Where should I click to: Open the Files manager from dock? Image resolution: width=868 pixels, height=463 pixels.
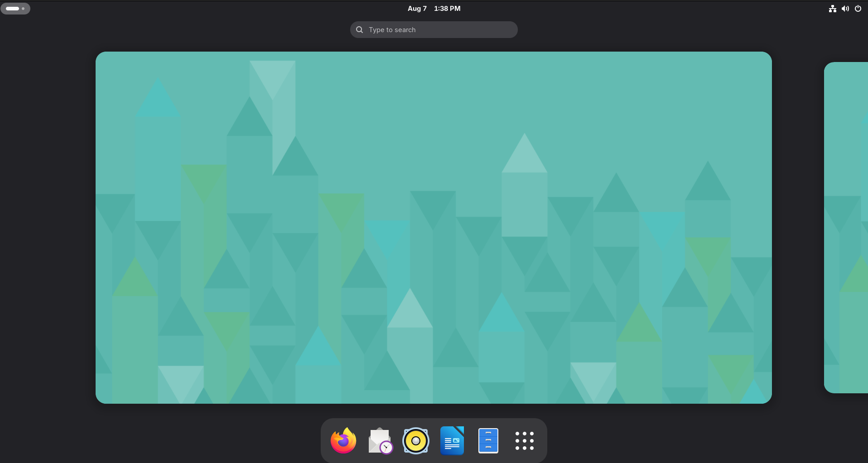488,440
